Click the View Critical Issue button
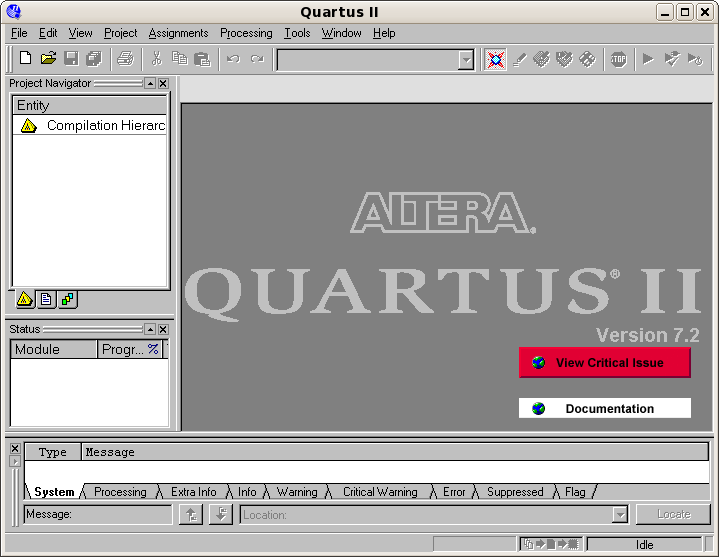 click(604, 363)
